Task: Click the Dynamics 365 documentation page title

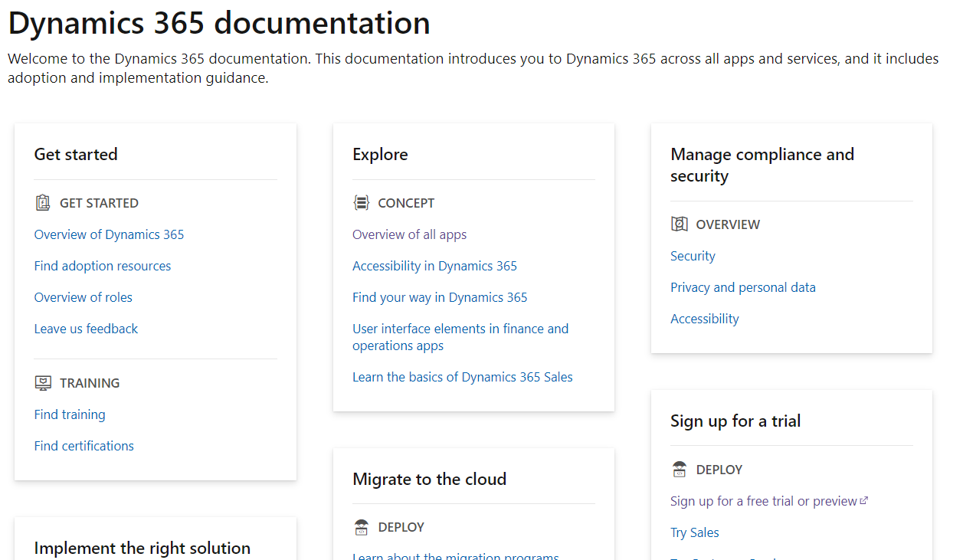Action: (x=219, y=23)
